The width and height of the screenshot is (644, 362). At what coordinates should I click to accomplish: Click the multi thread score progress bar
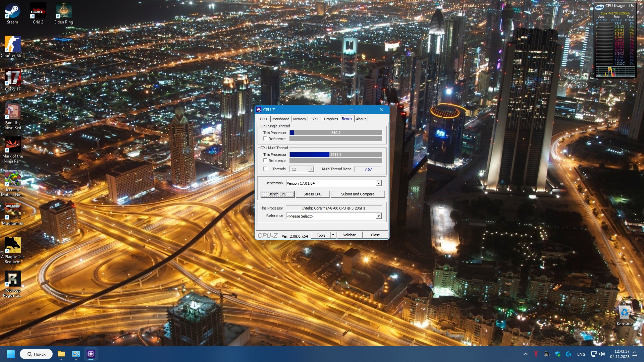pyautogui.click(x=335, y=155)
